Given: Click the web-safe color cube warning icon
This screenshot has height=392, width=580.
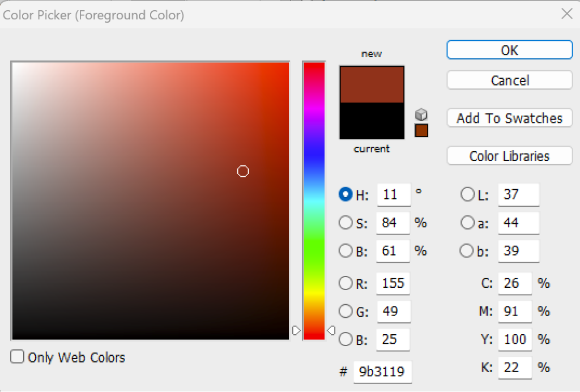Looking at the screenshot, I should (x=421, y=115).
